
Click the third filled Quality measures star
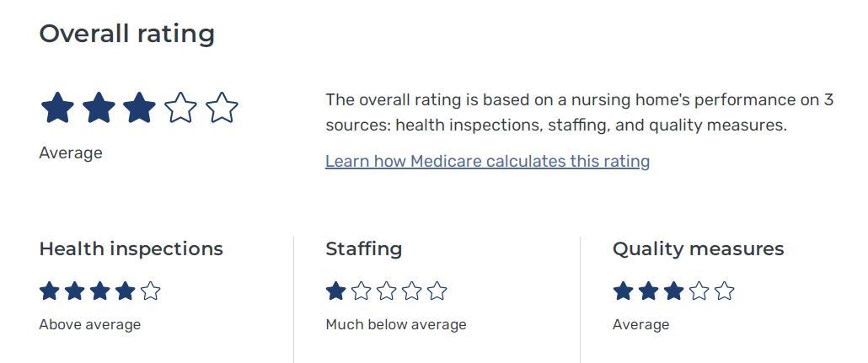click(x=673, y=291)
